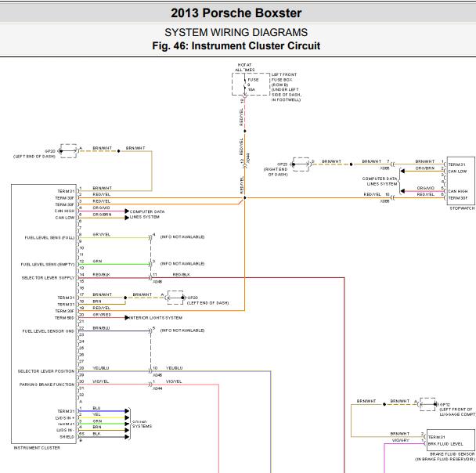Click "COMPUTER DATA LINES SYSTEM" beside instrument cluster
This screenshot has height=473, width=476.
point(147,215)
